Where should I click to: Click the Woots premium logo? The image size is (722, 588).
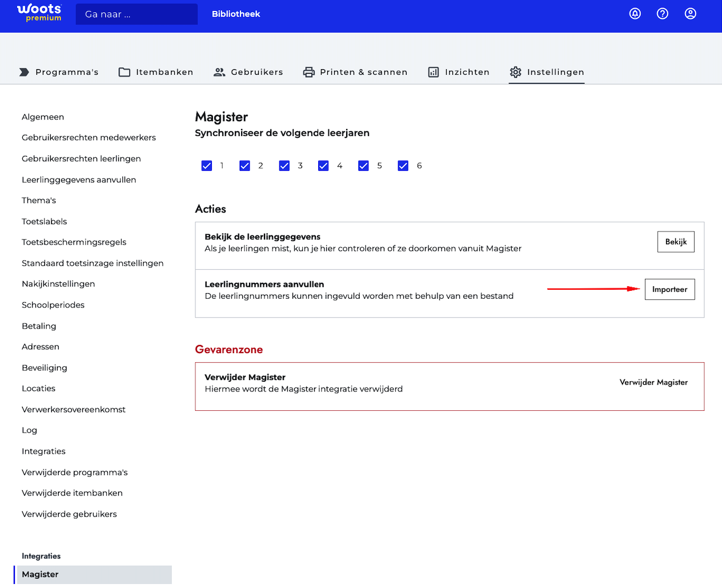click(39, 13)
